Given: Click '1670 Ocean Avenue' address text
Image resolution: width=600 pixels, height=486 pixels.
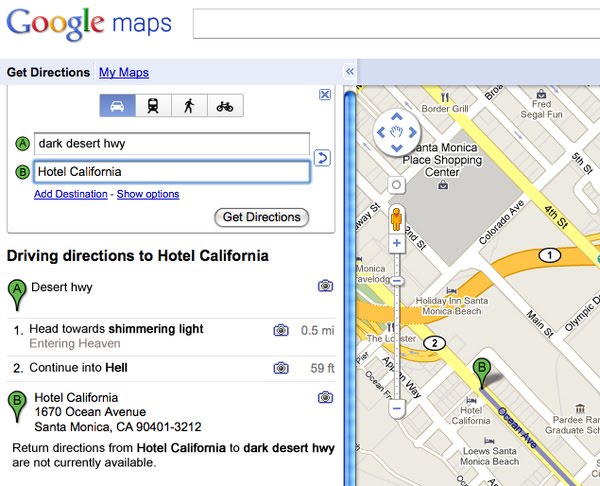Looking at the screenshot, I should [x=90, y=412].
